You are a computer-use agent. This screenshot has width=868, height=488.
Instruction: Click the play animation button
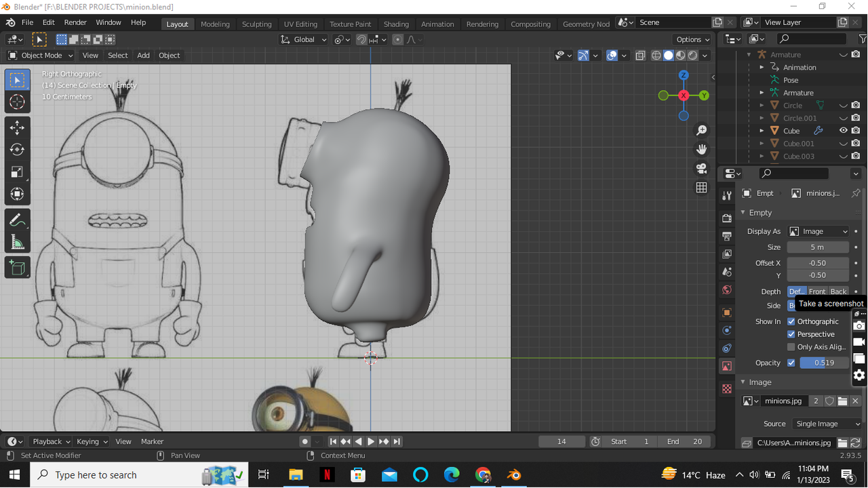pyautogui.click(x=371, y=441)
